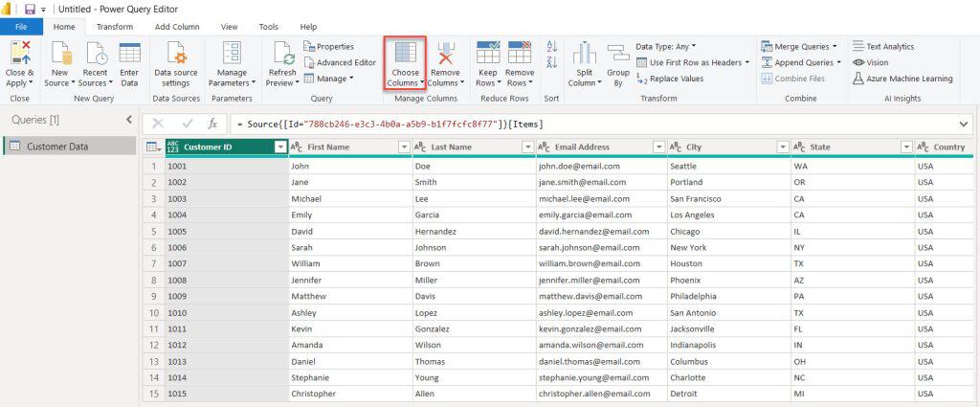Click the State cell NC
Viewport: 980px width, 407px height.
[853, 377]
